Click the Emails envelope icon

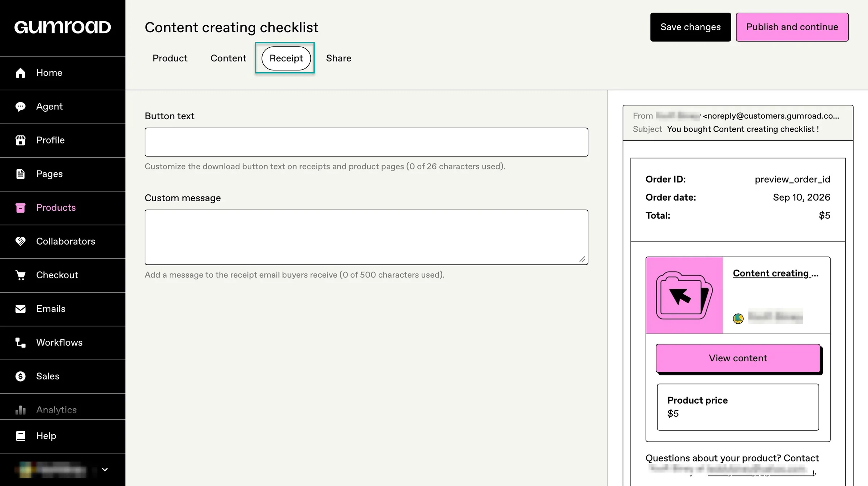(21, 309)
